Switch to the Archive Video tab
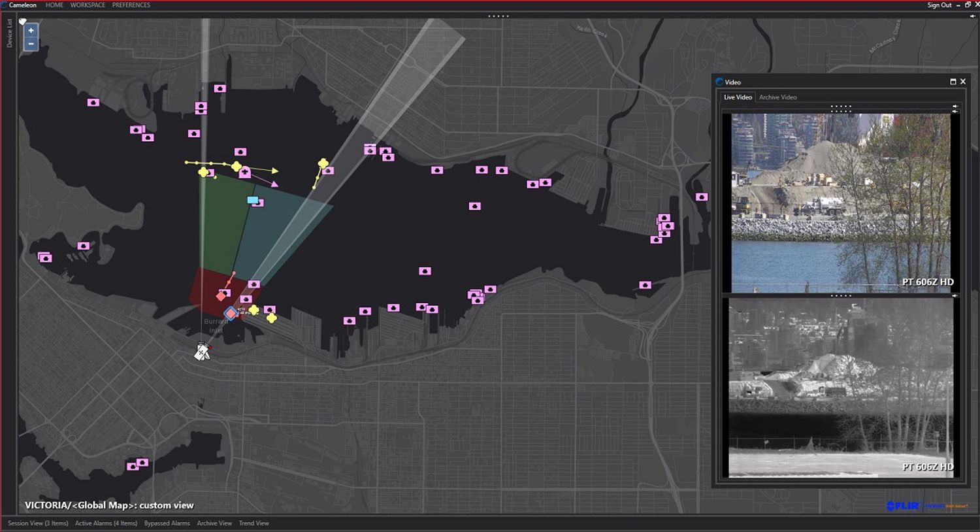The height and width of the screenshot is (532, 980). click(x=777, y=97)
